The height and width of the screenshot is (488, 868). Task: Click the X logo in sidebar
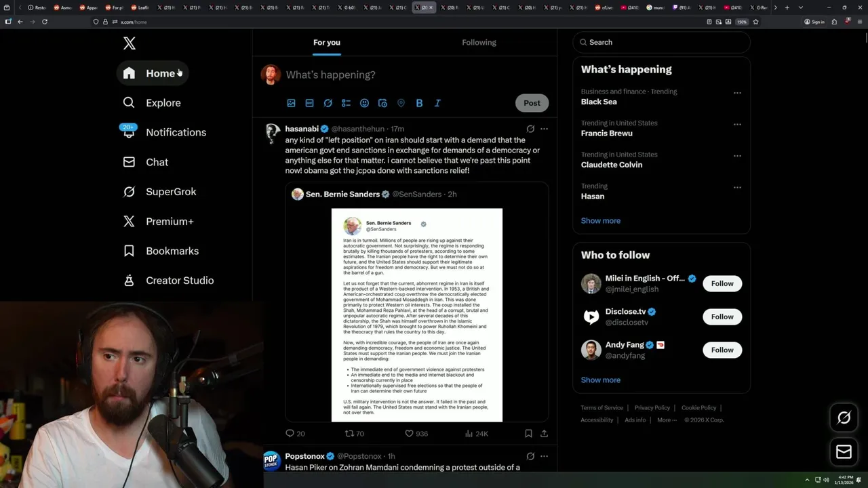[130, 44]
